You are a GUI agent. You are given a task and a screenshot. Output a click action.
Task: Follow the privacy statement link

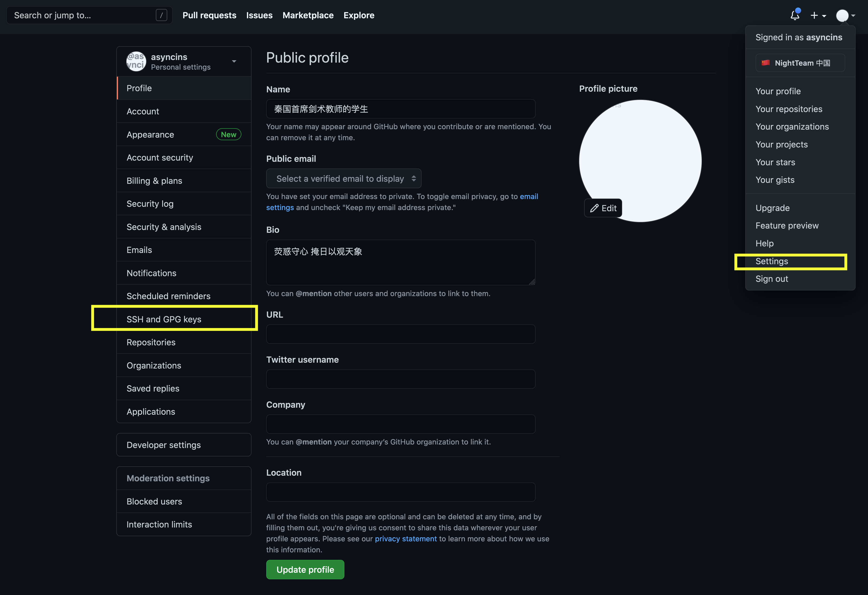tap(406, 539)
